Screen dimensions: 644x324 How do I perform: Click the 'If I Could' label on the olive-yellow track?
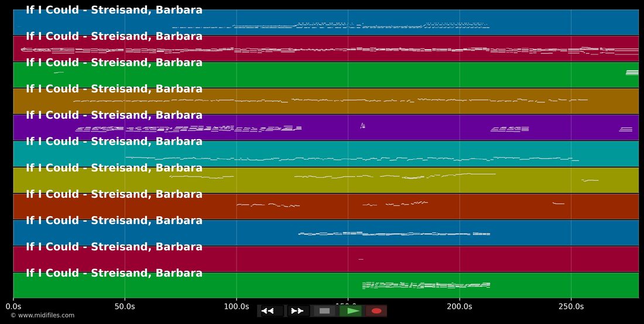coord(114,168)
